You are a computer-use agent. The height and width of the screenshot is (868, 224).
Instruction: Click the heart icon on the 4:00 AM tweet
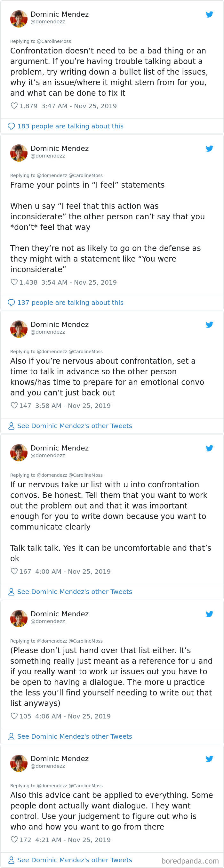(x=14, y=571)
